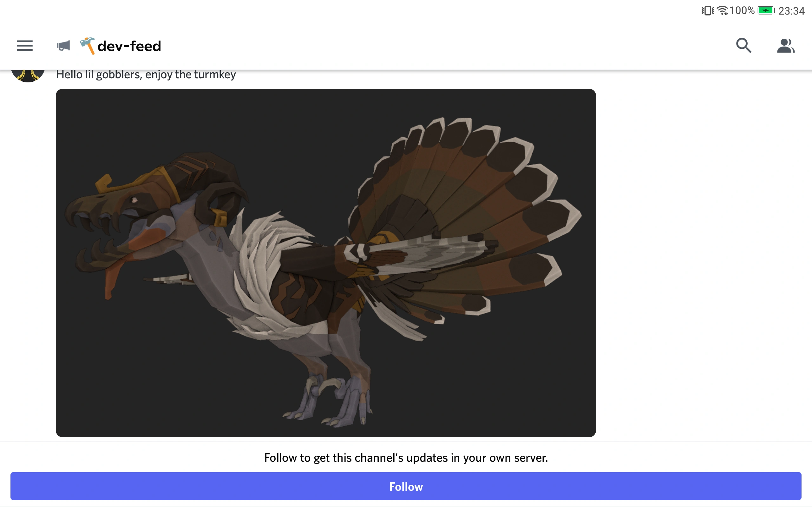Tap the Follow button

point(406,486)
